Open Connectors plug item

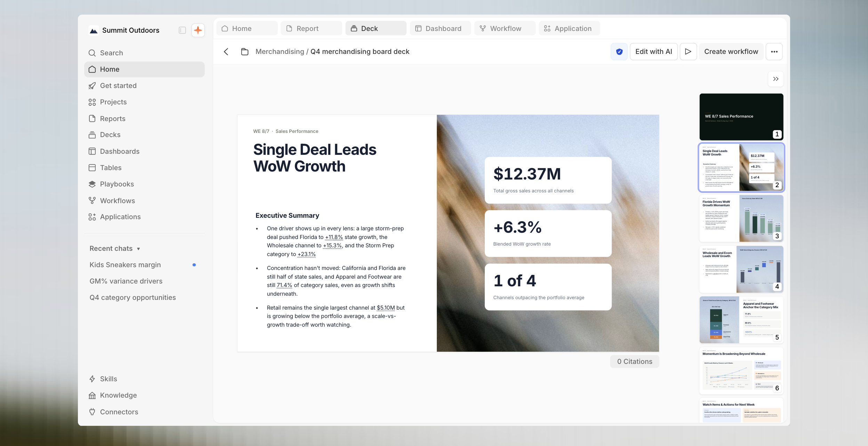pyautogui.click(x=144, y=412)
